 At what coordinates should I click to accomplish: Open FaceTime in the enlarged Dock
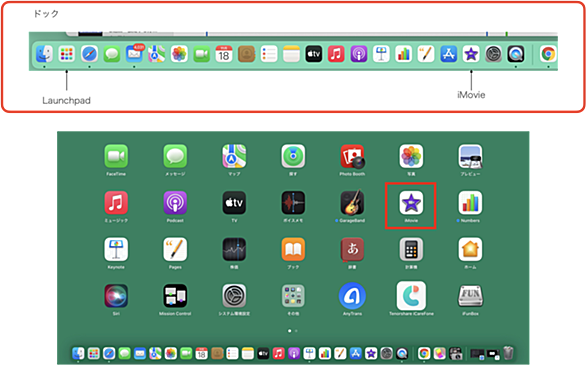tap(201, 54)
